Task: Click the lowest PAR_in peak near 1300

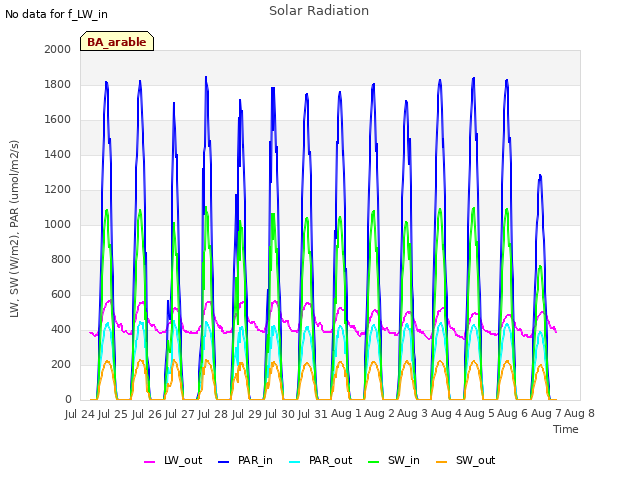Action: (540, 176)
